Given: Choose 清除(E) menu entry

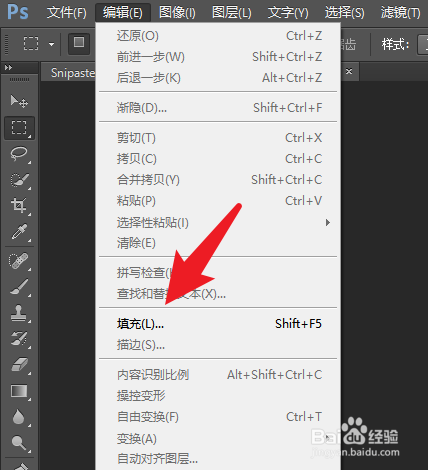Looking at the screenshot, I should click(219, 243).
